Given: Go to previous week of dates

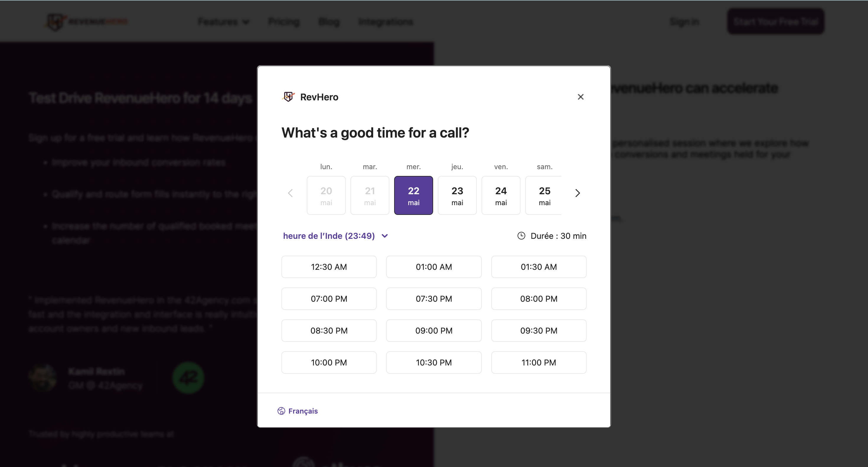Looking at the screenshot, I should (x=290, y=193).
